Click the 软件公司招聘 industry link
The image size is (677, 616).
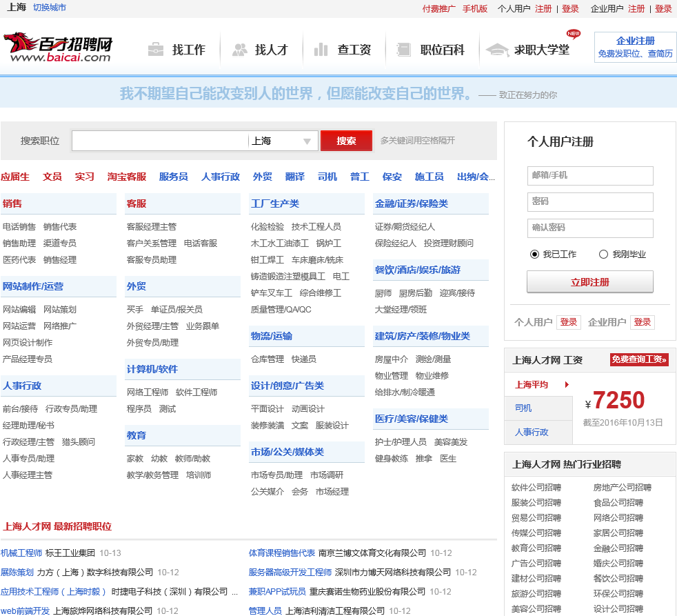point(536,488)
